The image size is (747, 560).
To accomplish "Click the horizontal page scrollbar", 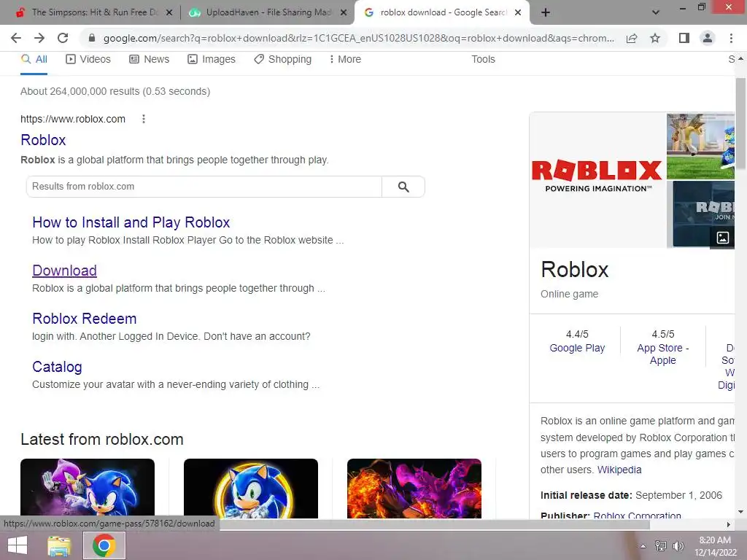I will tap(435, 524).
